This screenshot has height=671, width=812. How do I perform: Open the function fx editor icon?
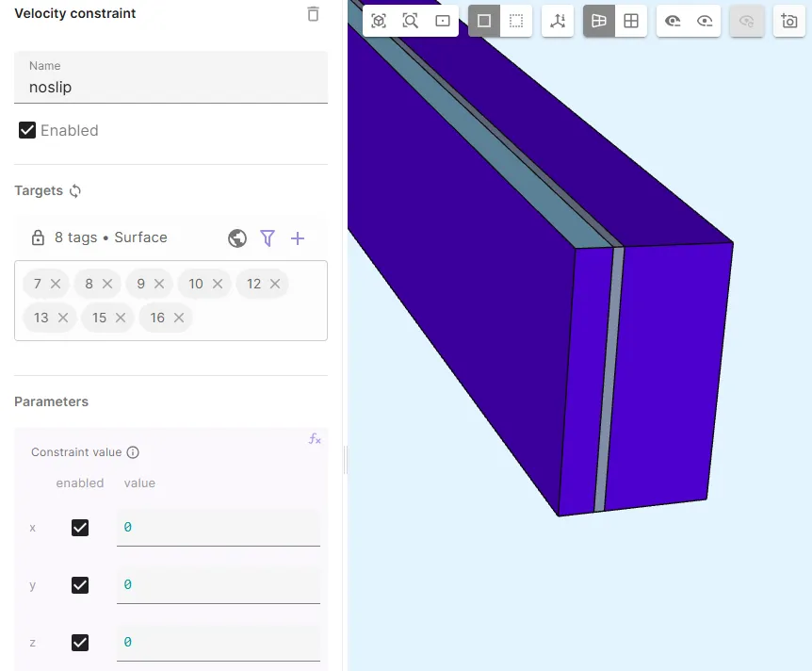tap(315, 439)
